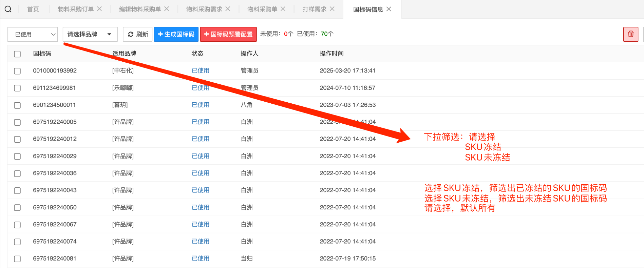
Task: Close the 物料采购订单 tab
Action: point(99,9)
